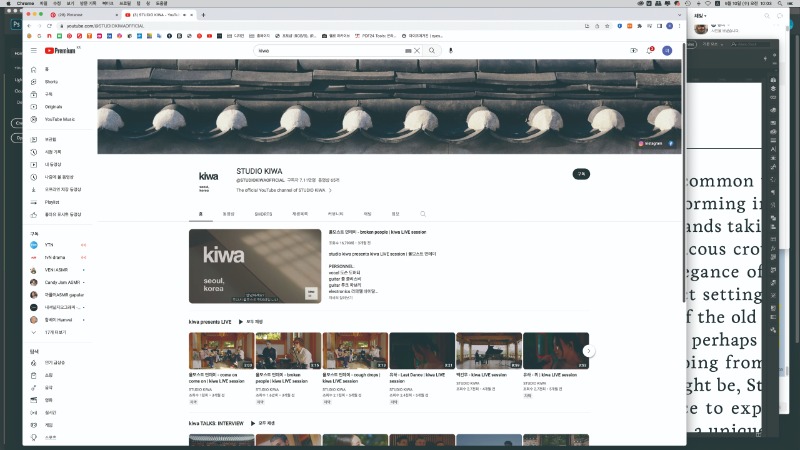Expand the channel description arrow
The image size is (800, 450).
click(x=330, y=190)
